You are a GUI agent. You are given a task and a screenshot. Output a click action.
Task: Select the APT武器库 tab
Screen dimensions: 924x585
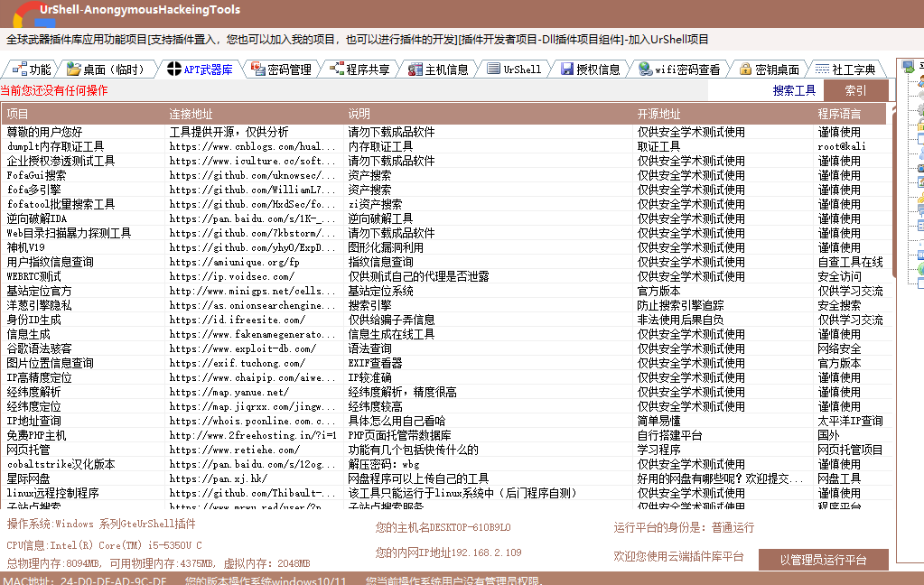(x=201, y=70)
